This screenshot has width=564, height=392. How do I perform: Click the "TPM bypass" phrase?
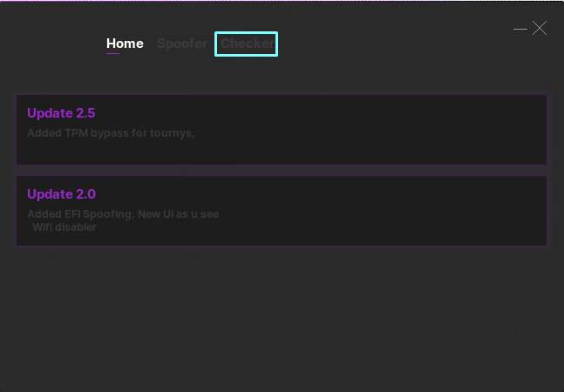point(96,133)
